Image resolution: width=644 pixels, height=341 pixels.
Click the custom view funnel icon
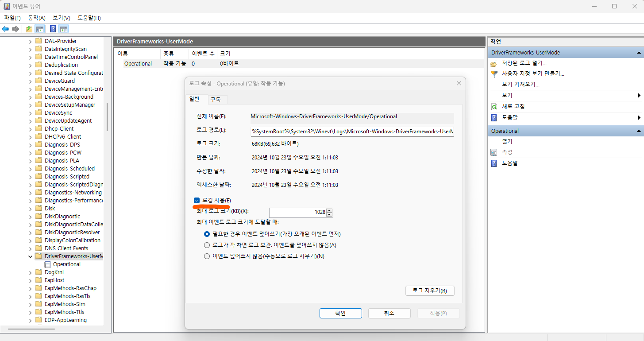pos(494,74)
